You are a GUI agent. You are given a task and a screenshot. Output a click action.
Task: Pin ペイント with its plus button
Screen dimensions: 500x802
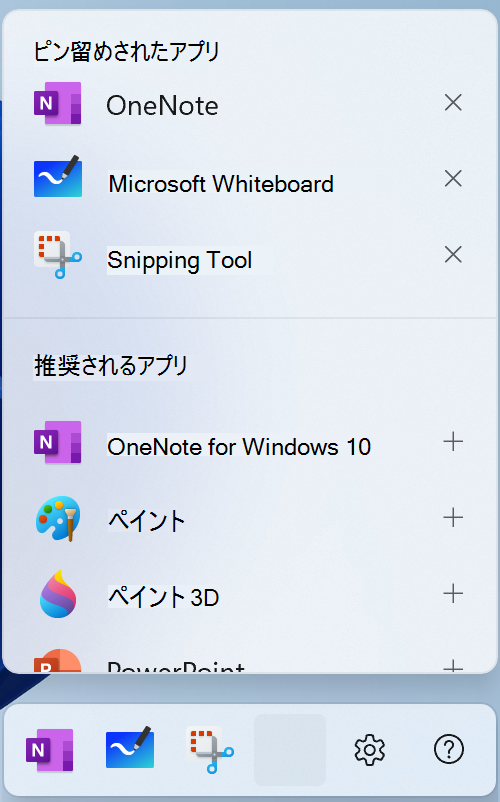tap(453, 518)
